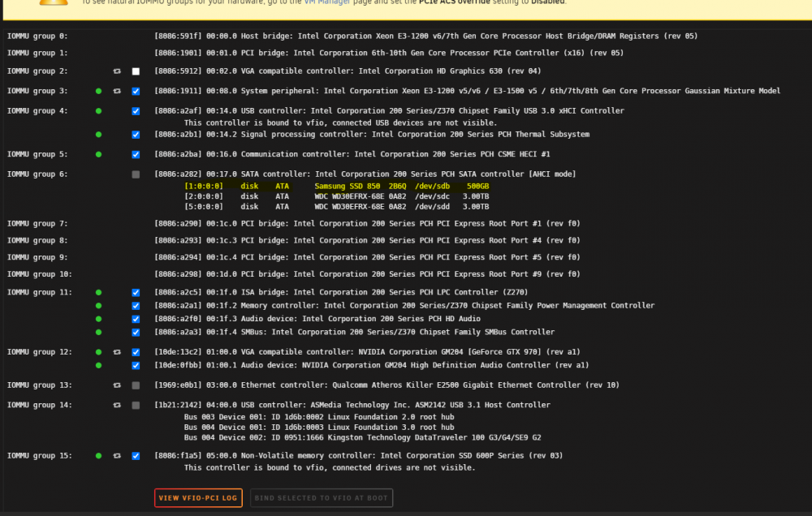Click 'connected USB devices are not visible' note
This screenshot has width=812, height=516.
[341, 123]
